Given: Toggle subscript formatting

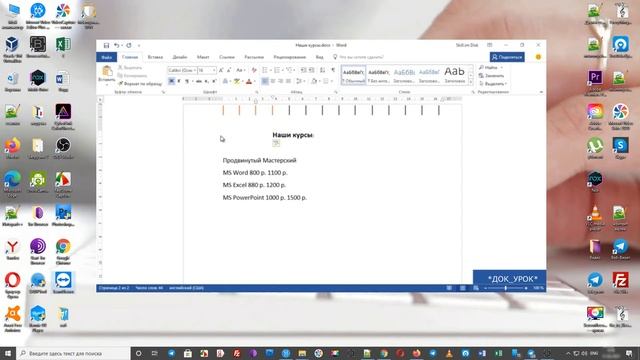Looking at the screenshot, I should 207,81.
